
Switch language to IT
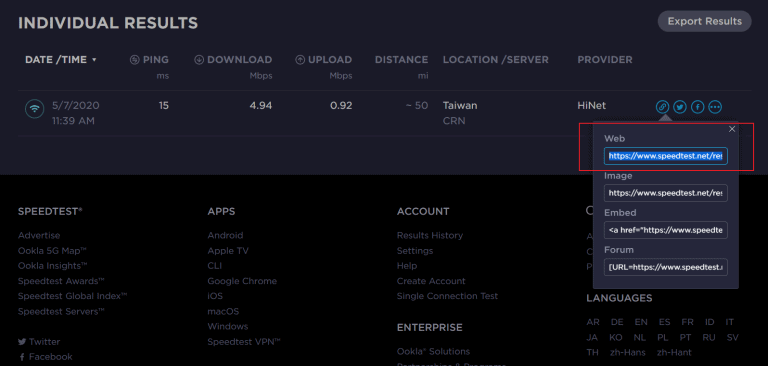(730, 322)
